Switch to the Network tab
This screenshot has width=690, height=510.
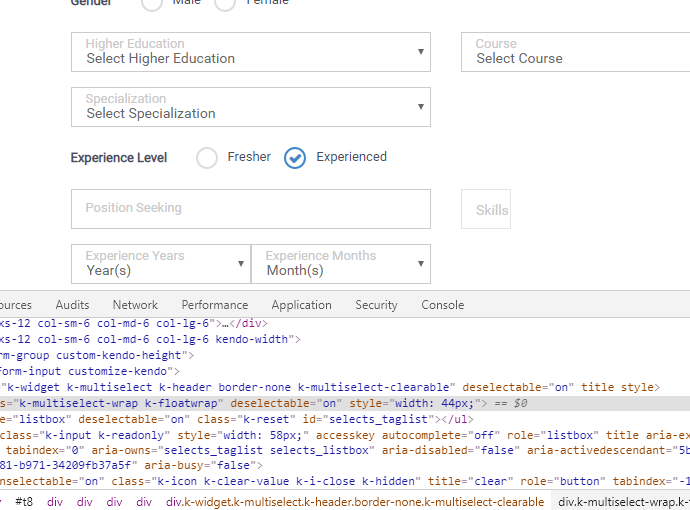coord(135,305)
